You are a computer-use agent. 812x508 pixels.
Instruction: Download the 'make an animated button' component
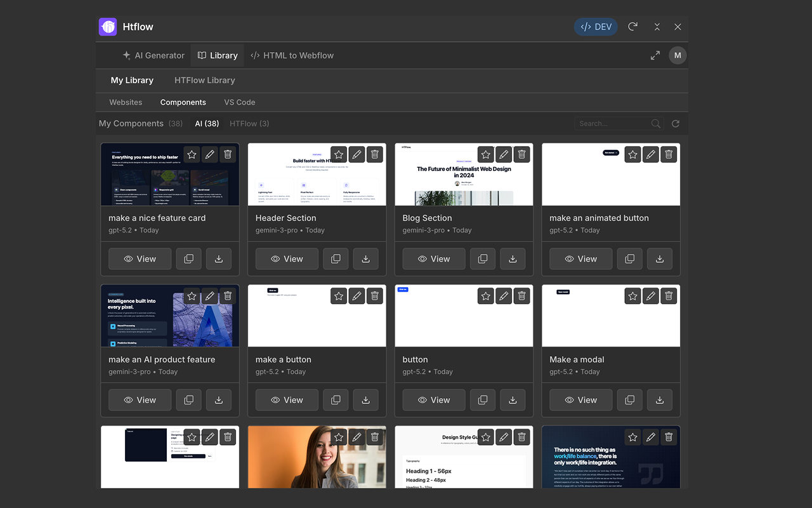click(660, 259)
